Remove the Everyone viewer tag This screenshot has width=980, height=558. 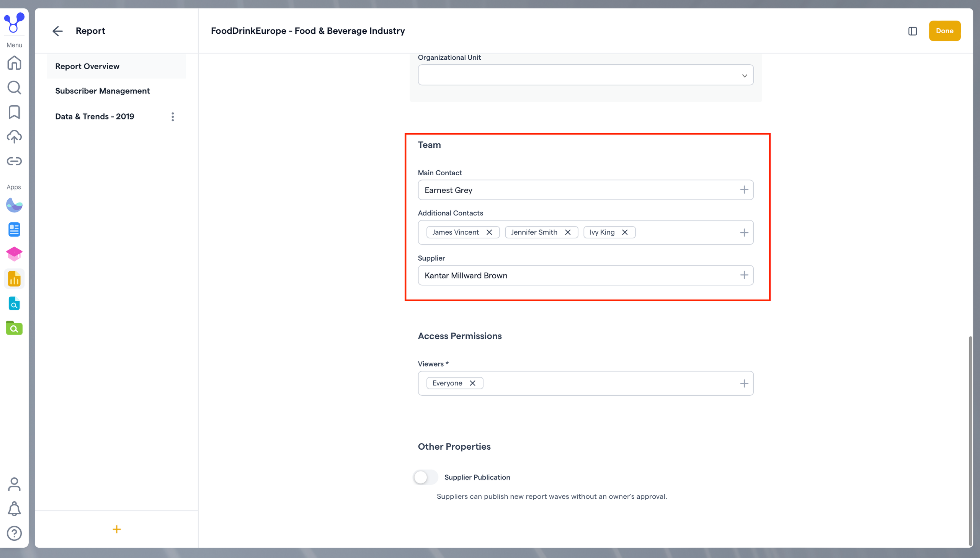pyautogui.click(x=472, y=383)
